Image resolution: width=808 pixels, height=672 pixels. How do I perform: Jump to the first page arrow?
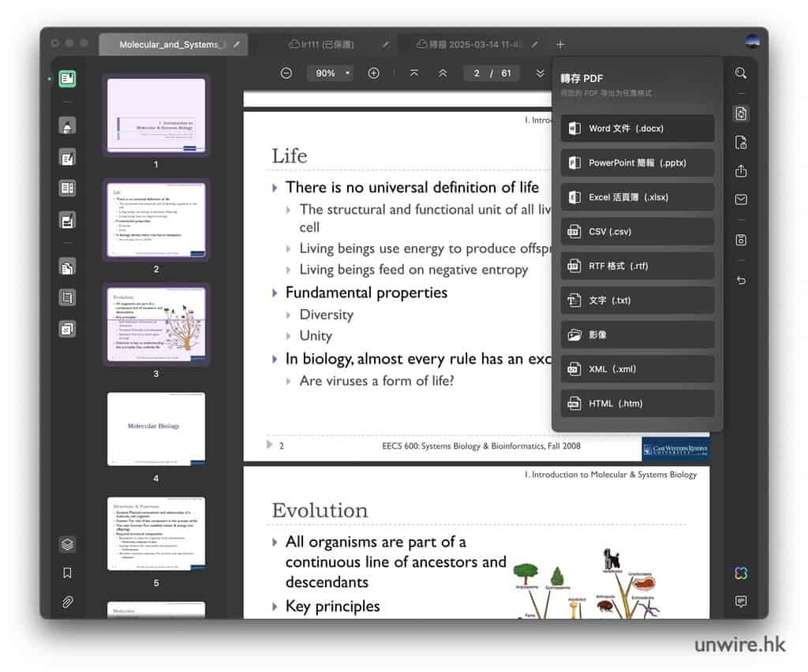click(x=414, y=73)
